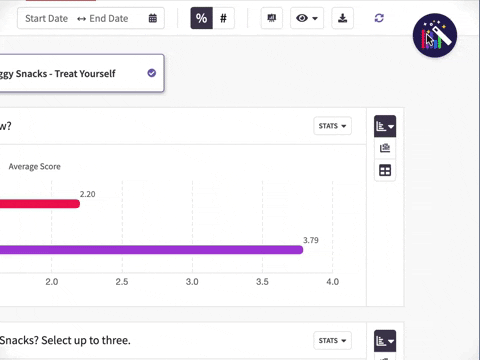Select the red 2.20 average score bar
This screenshot has width=480, height=360.
(x=40, y=204)
